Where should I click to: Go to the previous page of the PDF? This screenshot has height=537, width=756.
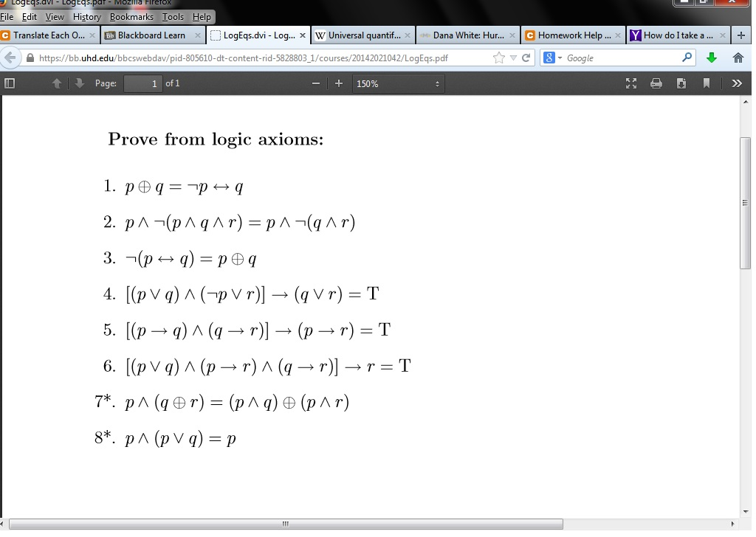coord(57,83)
